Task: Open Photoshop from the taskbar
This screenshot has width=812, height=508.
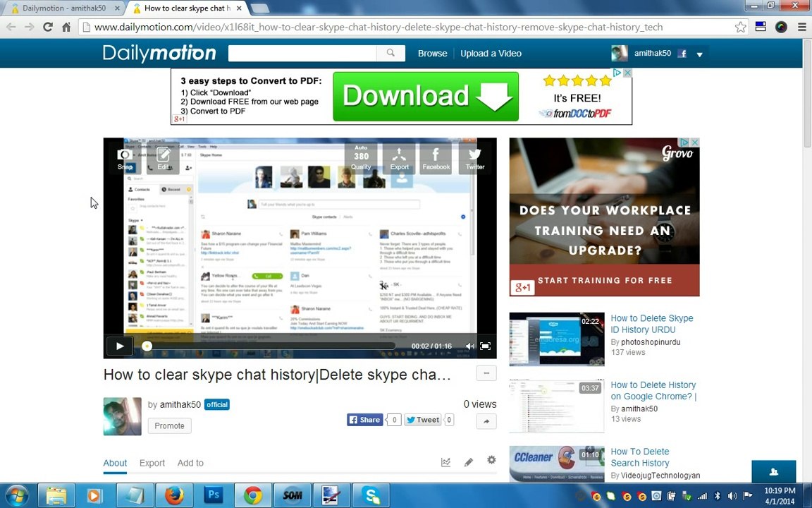Action: [x=214, y=495]
